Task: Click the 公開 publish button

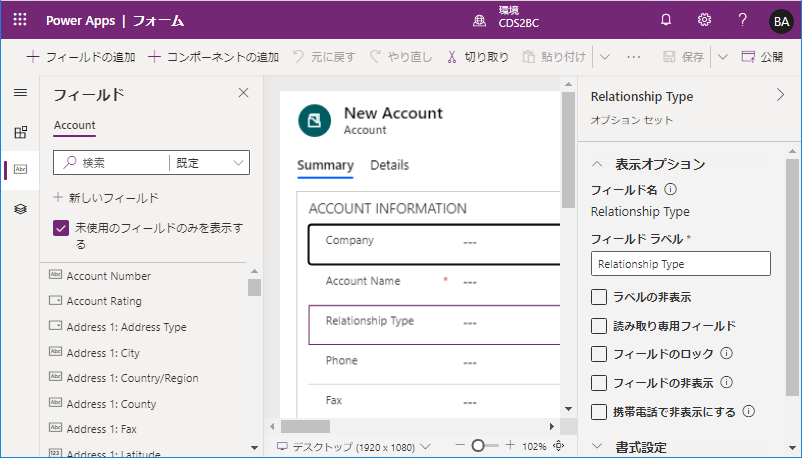Action: pyautogui.click(x=762, y=57)
